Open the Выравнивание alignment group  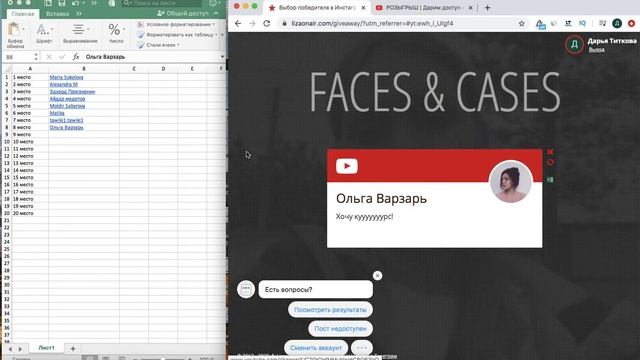[80, 34]
